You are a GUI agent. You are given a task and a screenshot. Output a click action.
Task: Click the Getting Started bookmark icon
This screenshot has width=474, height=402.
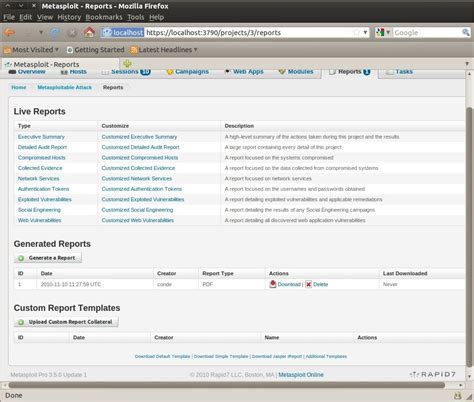[x=70, y=50]
